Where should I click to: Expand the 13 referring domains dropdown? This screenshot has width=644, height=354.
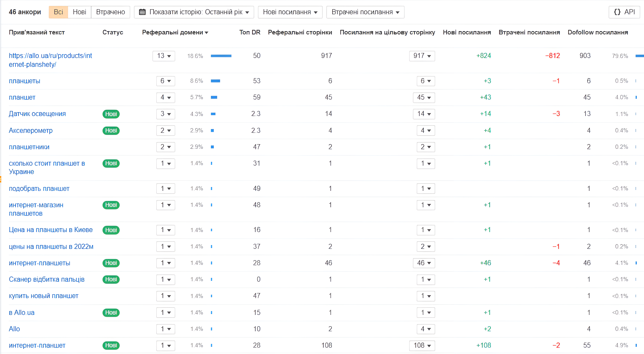164,56
